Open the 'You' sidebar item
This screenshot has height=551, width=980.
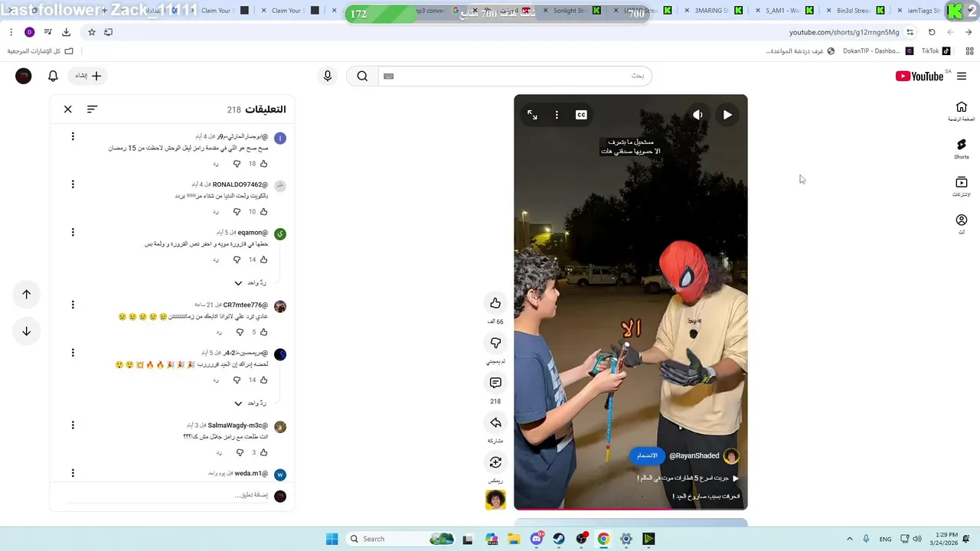[x=962, y=224]
